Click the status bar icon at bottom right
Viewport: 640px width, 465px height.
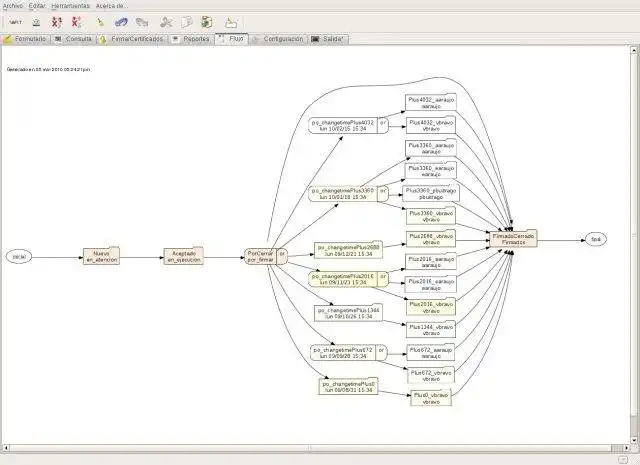pos(623,460)
